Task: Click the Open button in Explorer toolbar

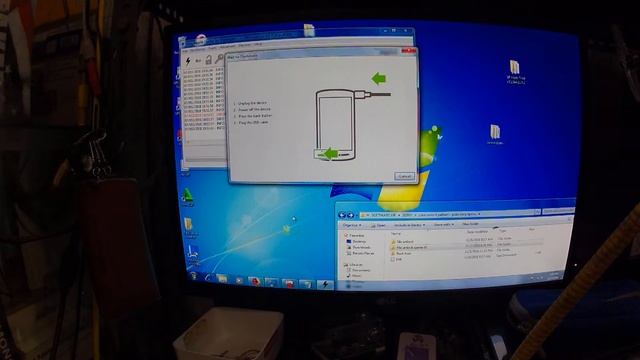Action: tap(379, 225)
